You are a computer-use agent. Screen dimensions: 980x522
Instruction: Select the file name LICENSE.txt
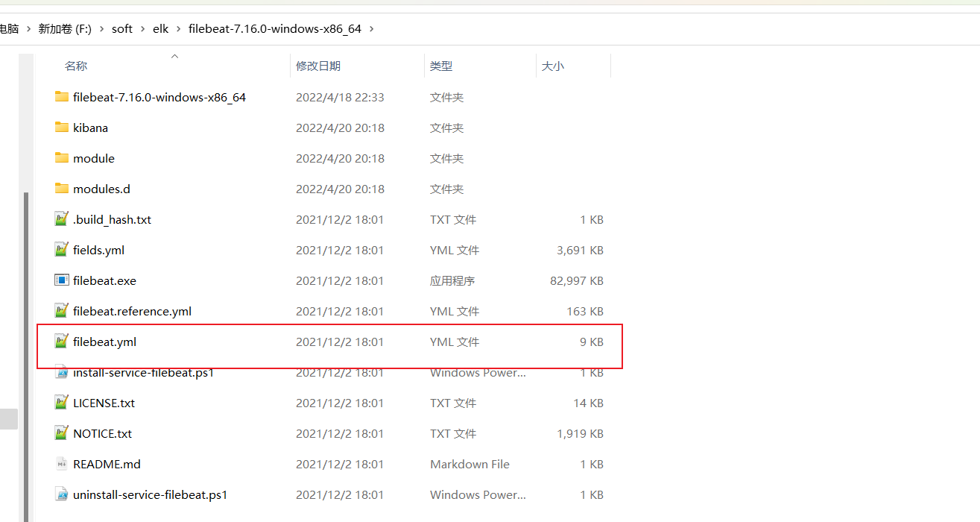pyautogui.click(x=104, y=403)
